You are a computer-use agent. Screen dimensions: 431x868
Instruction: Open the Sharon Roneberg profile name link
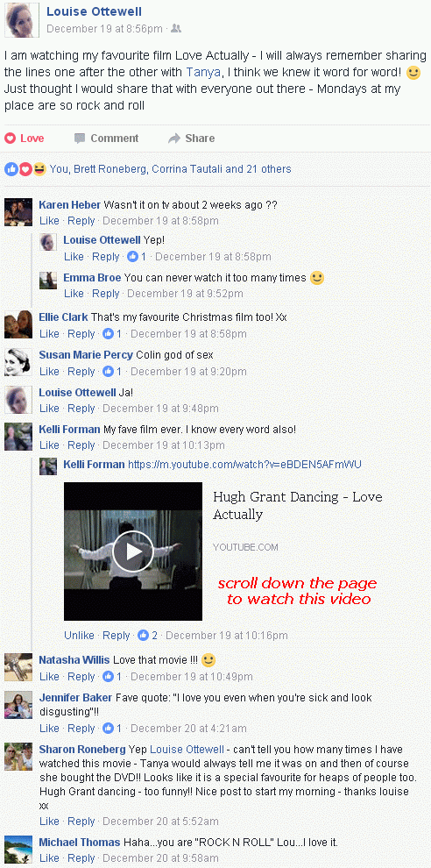coord(82,749)
